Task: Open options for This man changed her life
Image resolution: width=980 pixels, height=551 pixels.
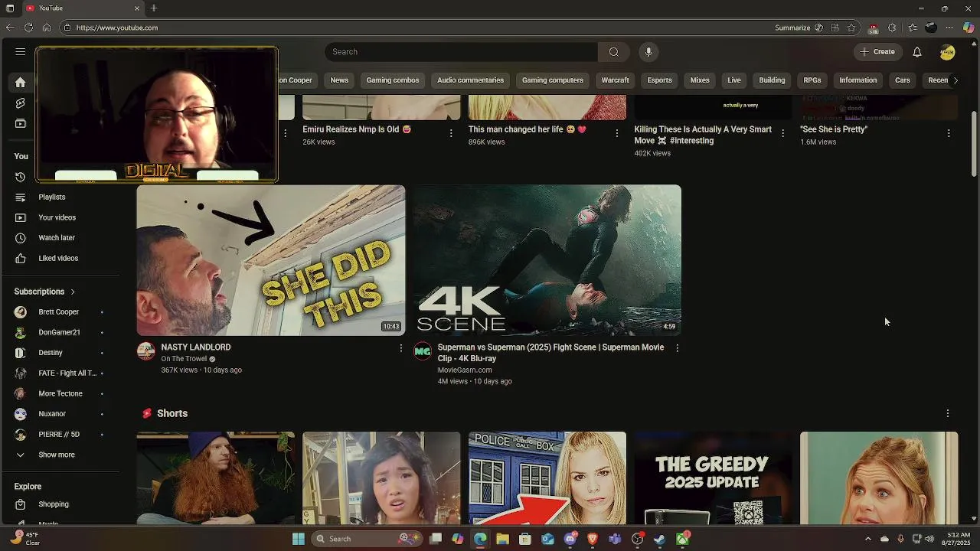Action: [x=617, y=133]
